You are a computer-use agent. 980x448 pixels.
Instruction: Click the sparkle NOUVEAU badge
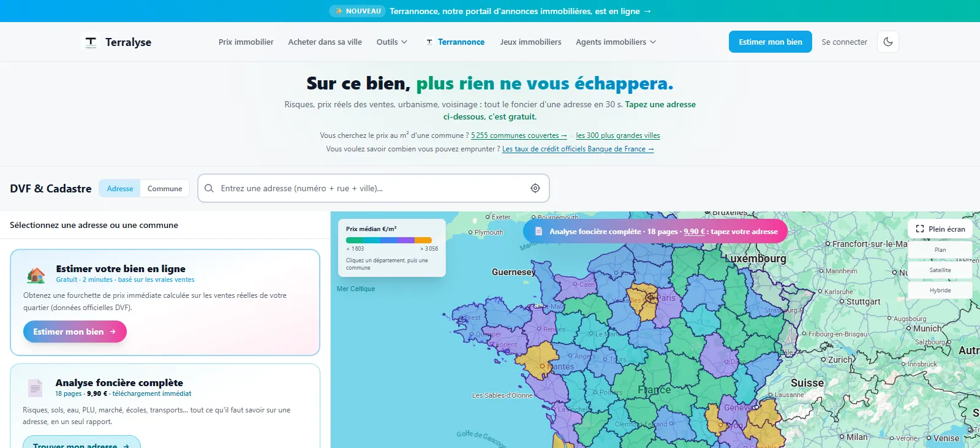pyautogui.click(x=358, y=11)
